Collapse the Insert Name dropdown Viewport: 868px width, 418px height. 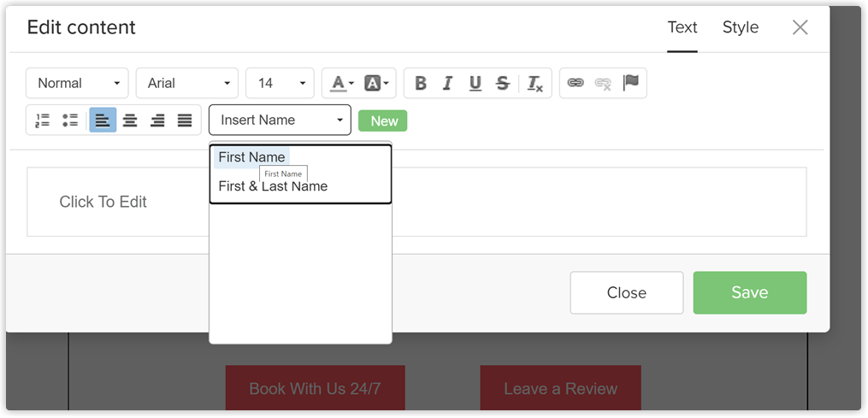point(280,121)
